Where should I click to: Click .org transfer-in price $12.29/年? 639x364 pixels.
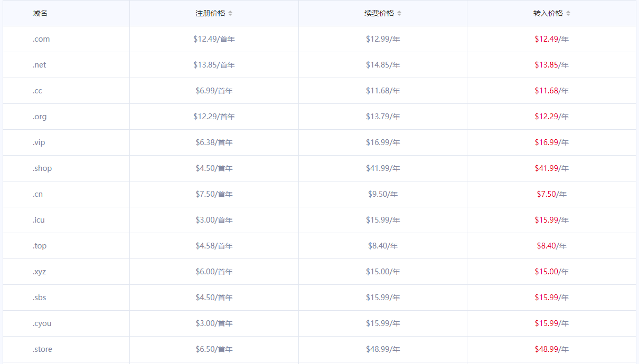coord(552,117)
